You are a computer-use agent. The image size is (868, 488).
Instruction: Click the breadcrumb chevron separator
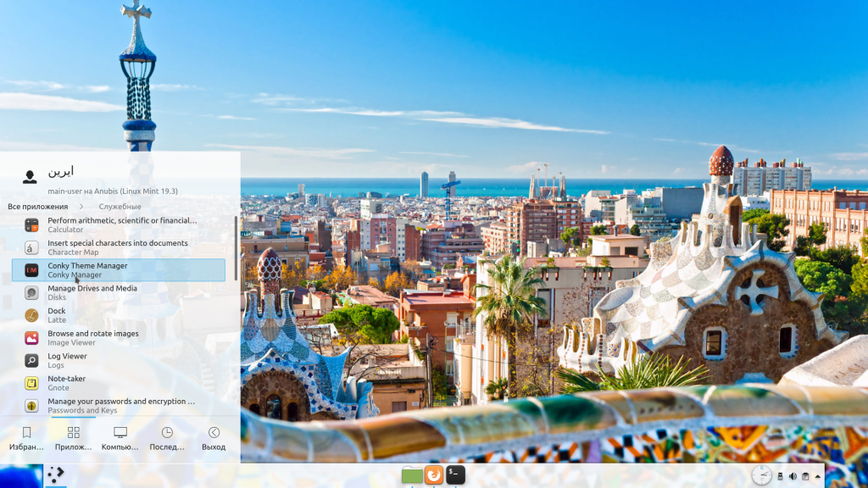tap(81, 207)
